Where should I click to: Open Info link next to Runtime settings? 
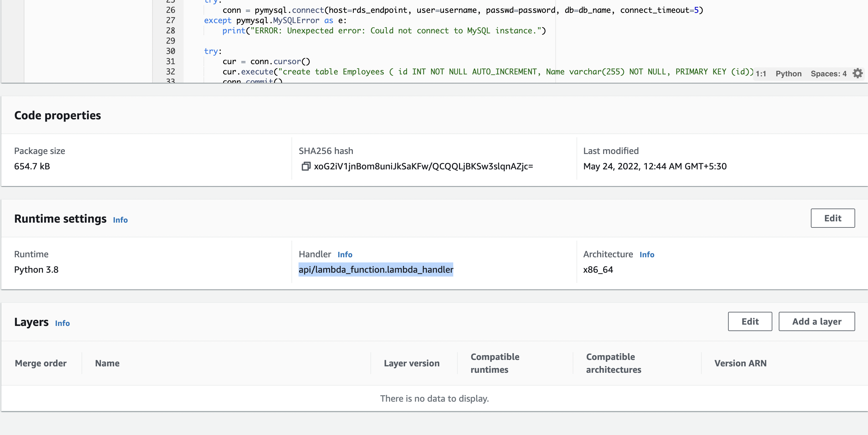(120, 220)
